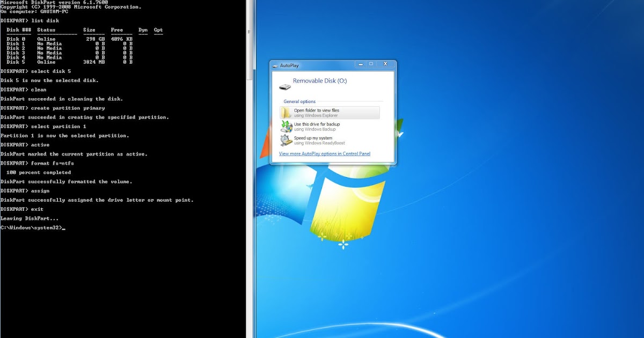Click the '100 percent completed' line
Viewport: 644px width, 338px height.
click(x=39, y=172)
